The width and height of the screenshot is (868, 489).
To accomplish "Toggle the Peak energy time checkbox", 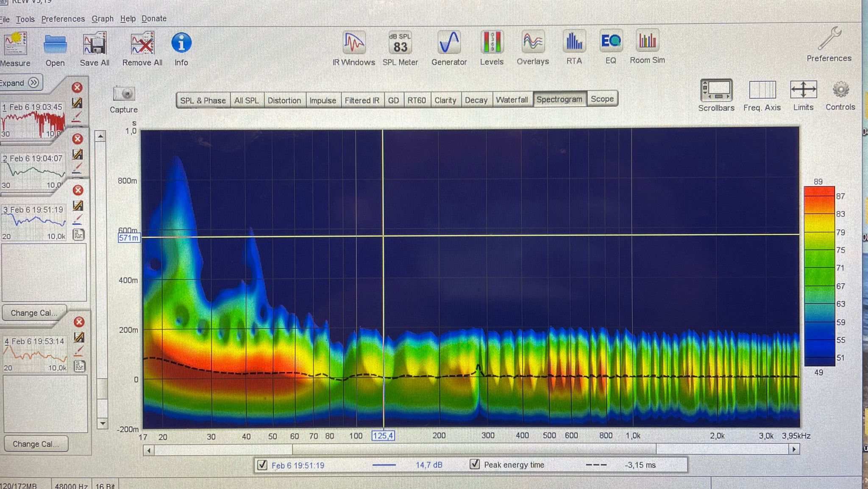I will click(475, 464).
